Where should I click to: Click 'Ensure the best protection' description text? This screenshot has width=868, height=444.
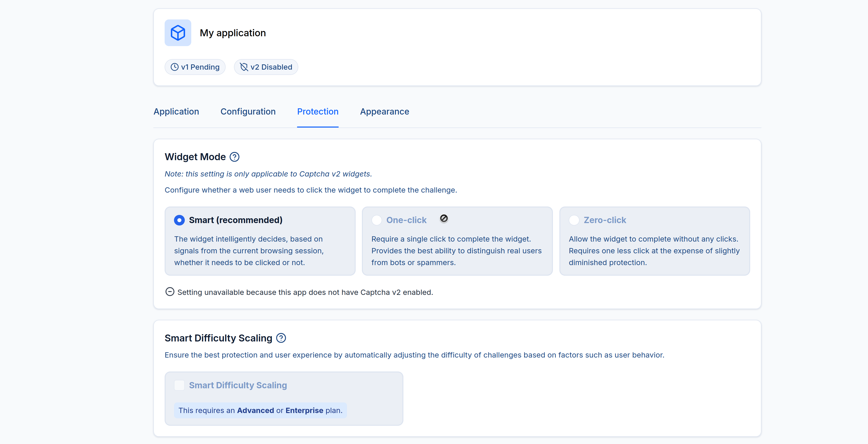[x=414, y=355]
